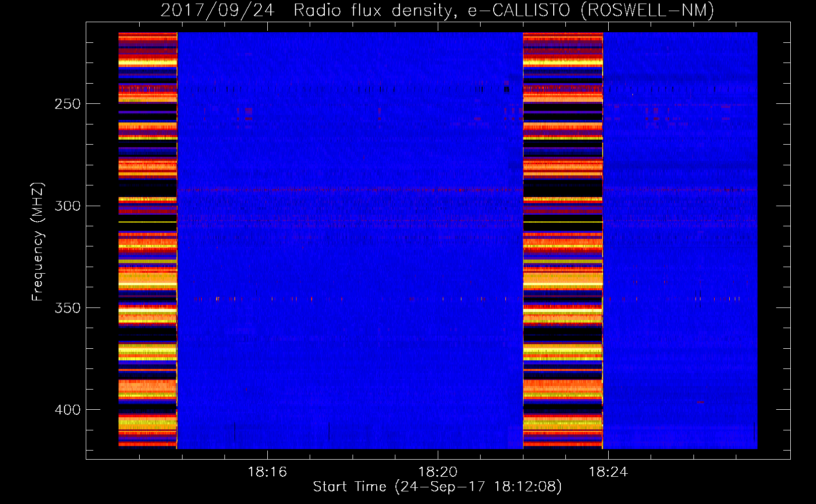Click the 400 frequency axis label
Viewport: 816px width, 504px height.
coord(68,410)
